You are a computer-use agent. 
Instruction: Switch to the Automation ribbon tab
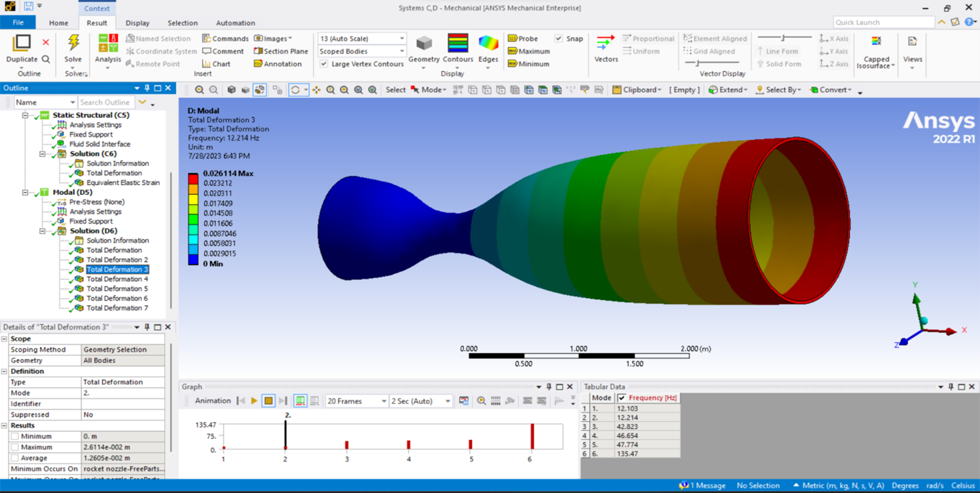235,23
